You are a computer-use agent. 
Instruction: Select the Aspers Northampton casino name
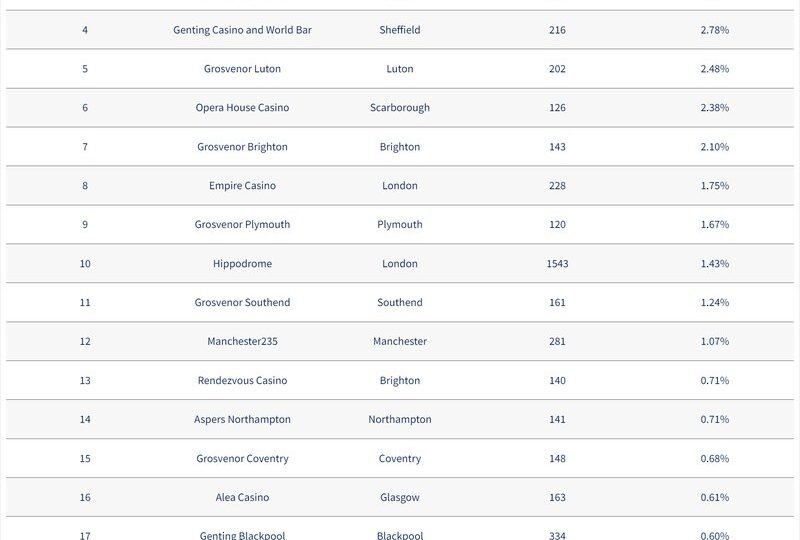(x=242, y=419)
